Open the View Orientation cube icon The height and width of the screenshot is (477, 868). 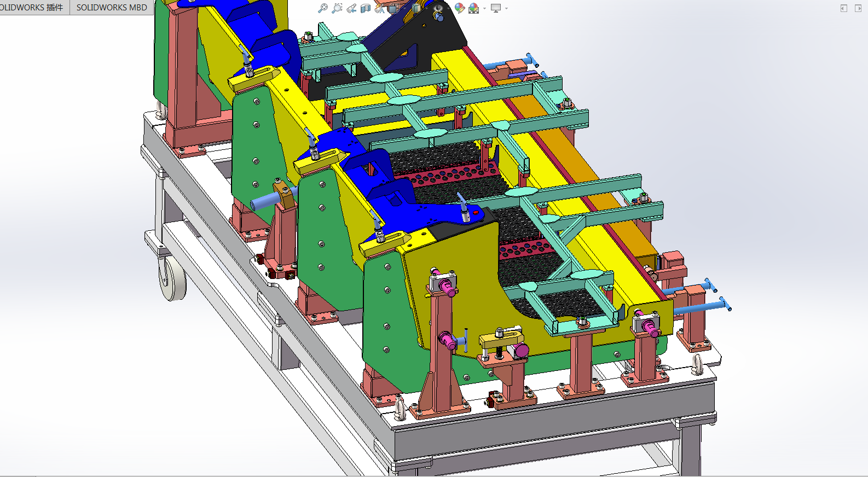click(394, 8)
